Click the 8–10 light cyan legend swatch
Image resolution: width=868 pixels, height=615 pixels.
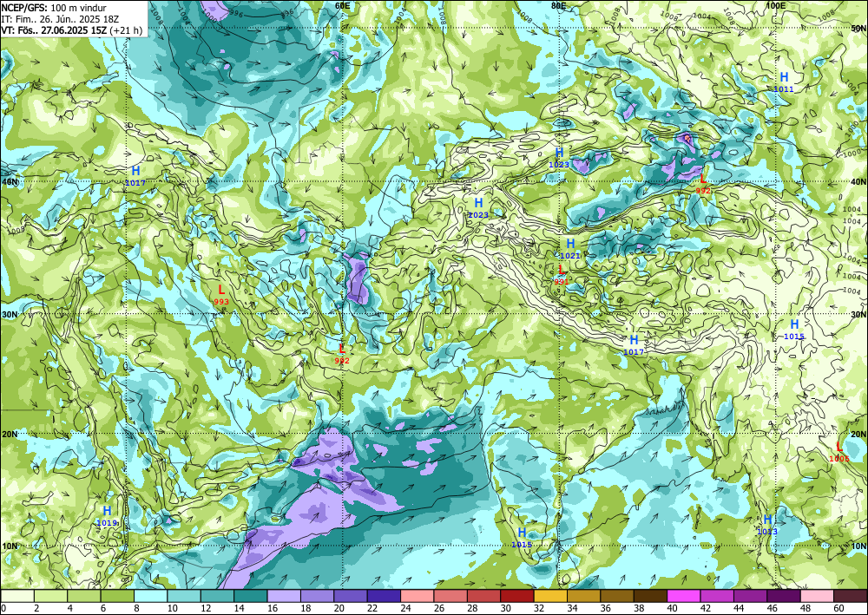[x=150, y=596]
